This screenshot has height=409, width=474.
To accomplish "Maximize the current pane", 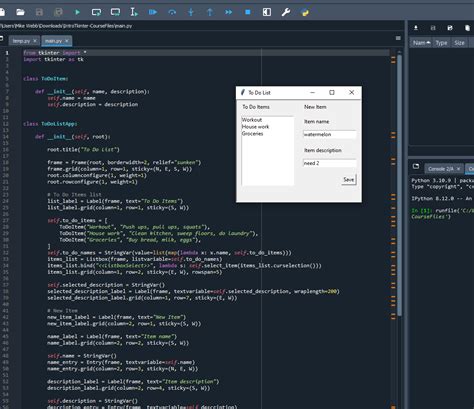I will [267, 12].
